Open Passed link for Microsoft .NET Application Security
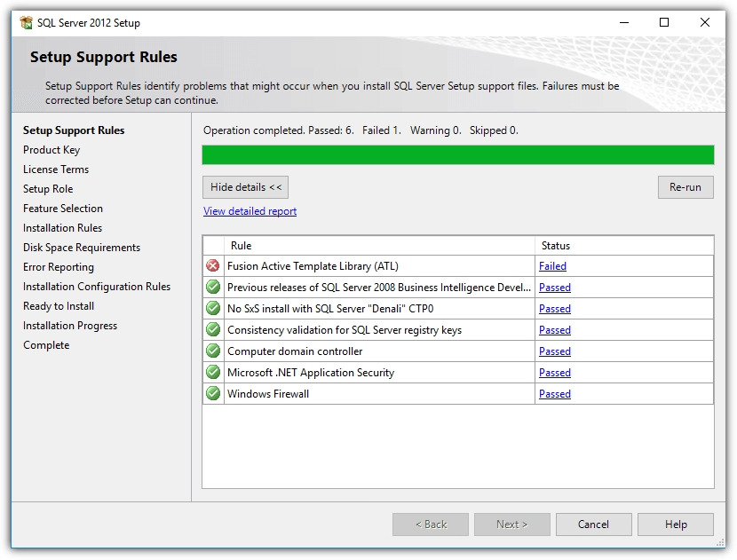Screen dimensions: 737x560 (x=555, y=373)
